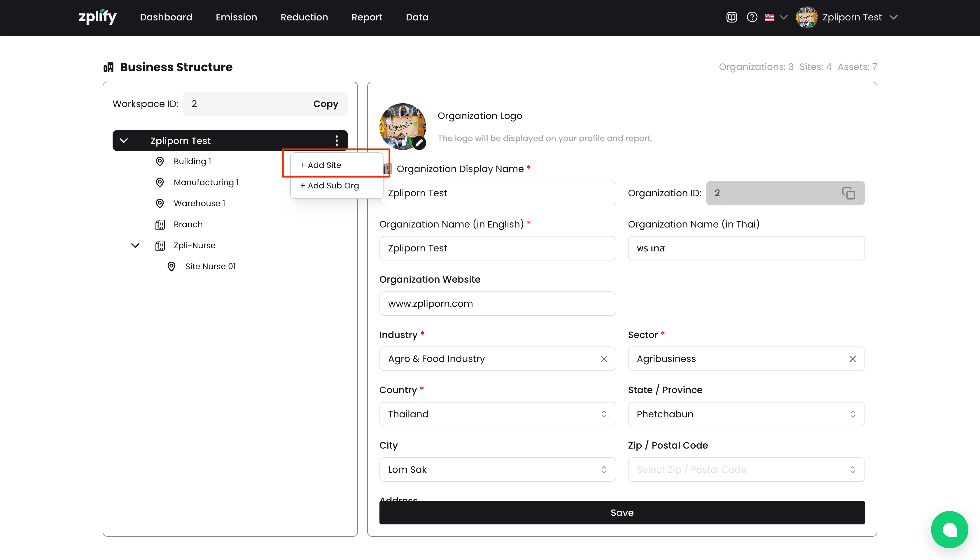Select the Branch sub organization

[188, 224]
